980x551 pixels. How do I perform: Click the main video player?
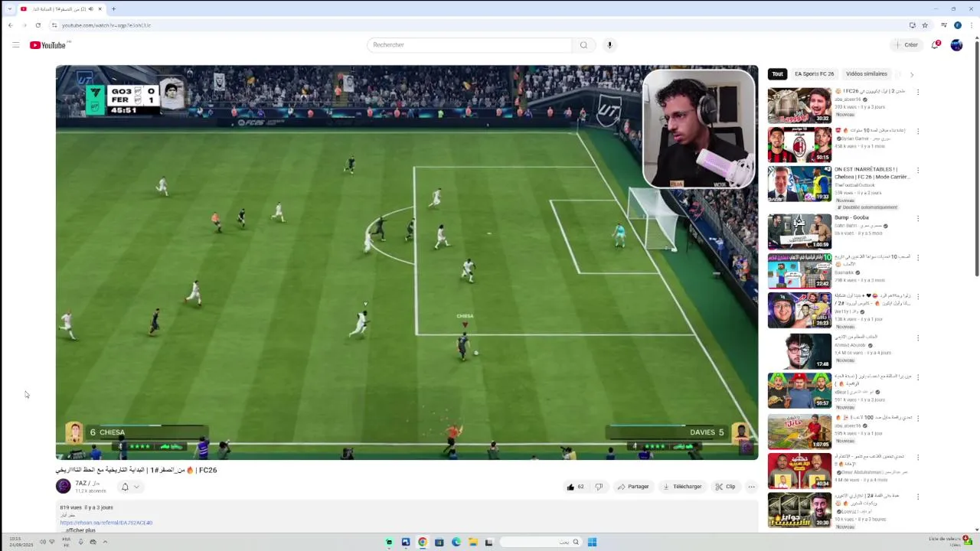click(x=407, y=262)
